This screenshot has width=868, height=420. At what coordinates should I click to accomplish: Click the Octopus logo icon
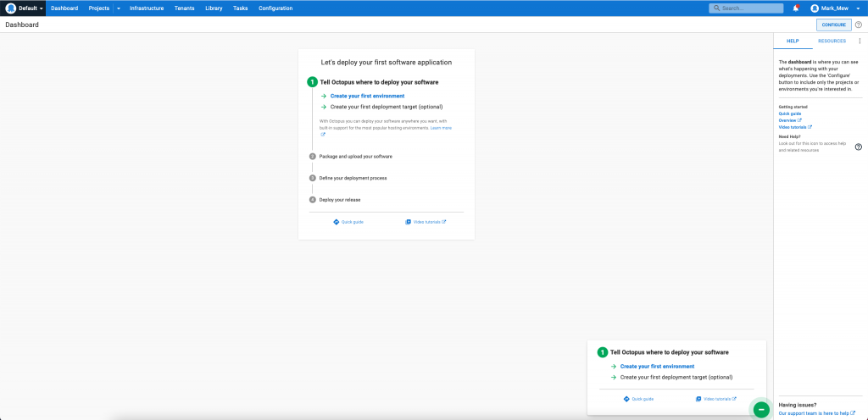click(x=10, y=8)
